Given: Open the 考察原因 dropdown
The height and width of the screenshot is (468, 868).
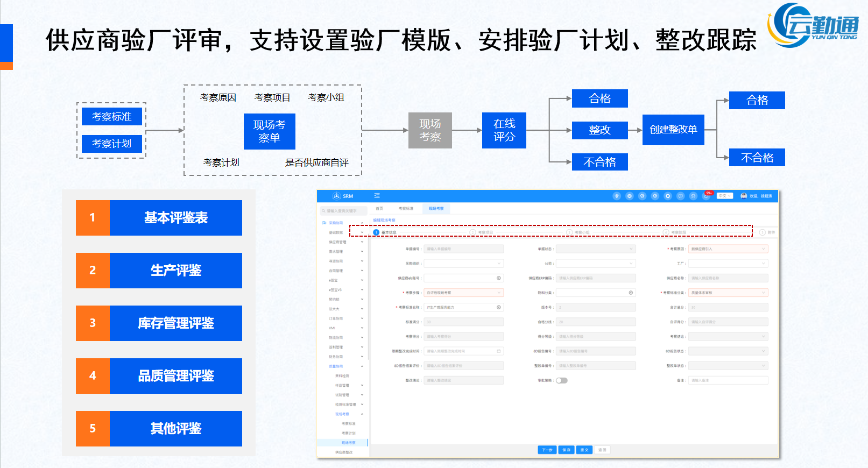Looking at the screenshot, I should pyautogui.click(x=728, y=249).
